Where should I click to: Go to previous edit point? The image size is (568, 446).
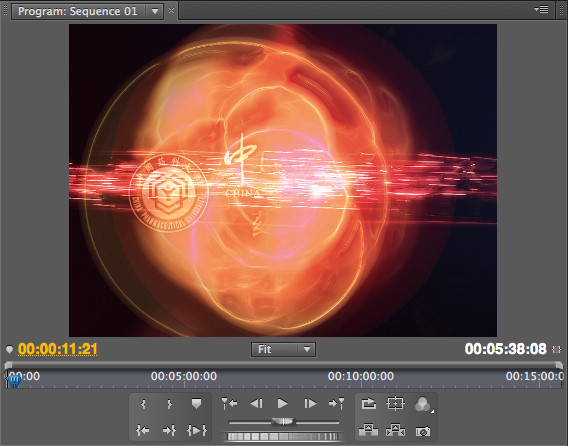pos(229,403)
